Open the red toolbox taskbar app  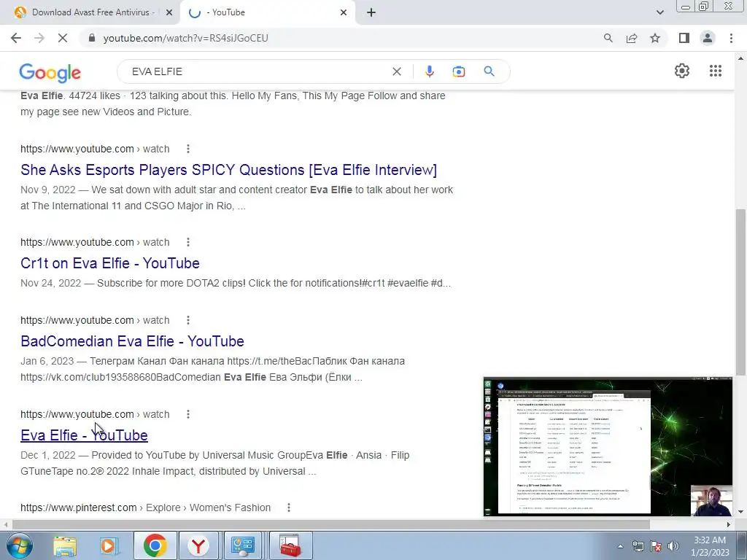click(x=290, y=545)
